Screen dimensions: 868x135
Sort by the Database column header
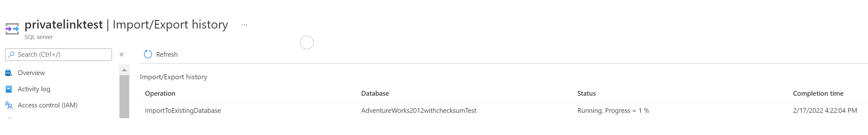[x=375, y=93]
